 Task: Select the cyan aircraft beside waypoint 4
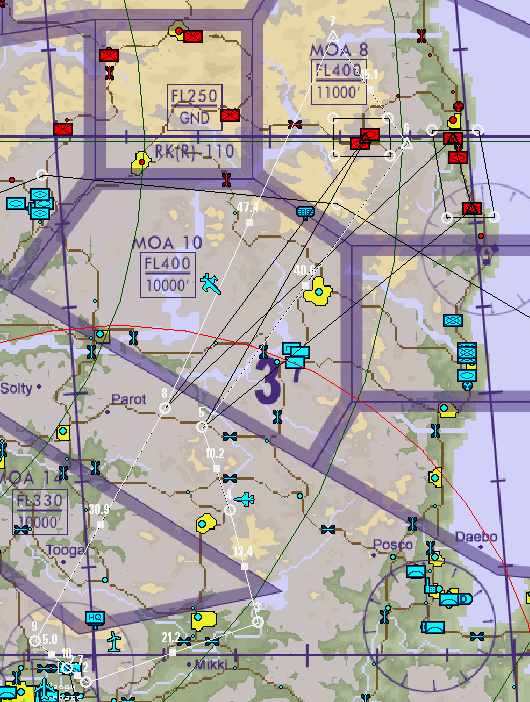(245, 499)
